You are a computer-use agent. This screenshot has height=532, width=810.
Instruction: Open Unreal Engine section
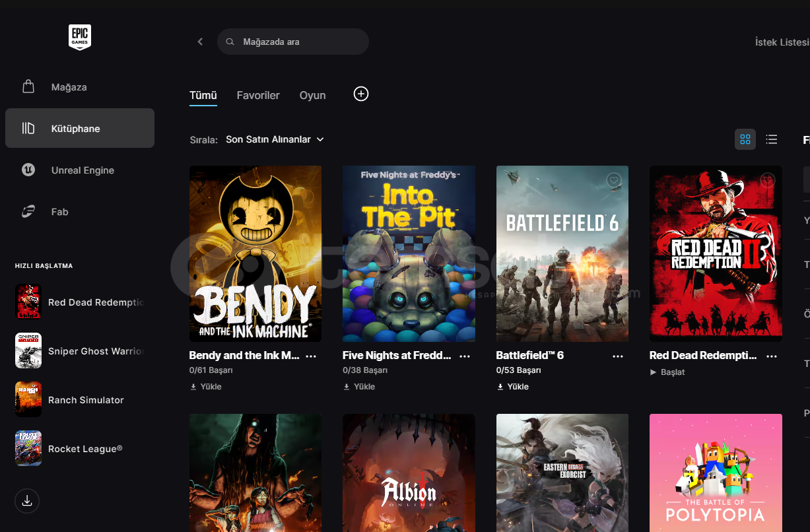(83, 170)
